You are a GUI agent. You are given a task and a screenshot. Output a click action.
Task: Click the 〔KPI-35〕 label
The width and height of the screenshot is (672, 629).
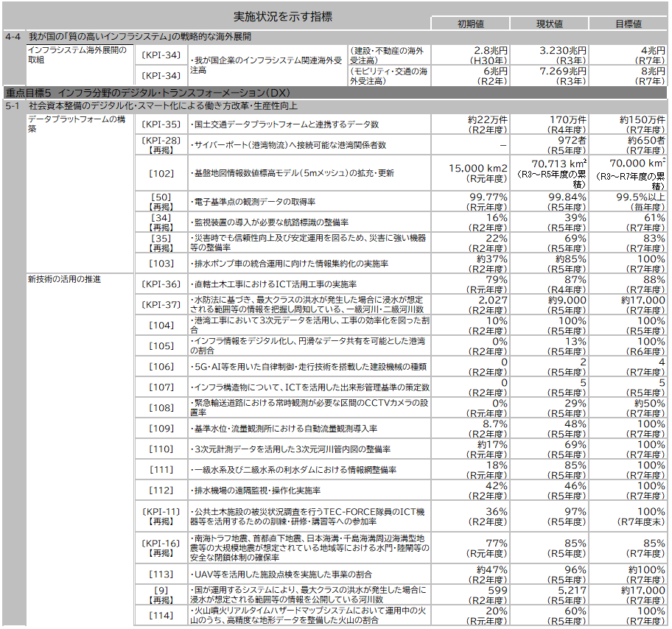[x=161, y=124]
